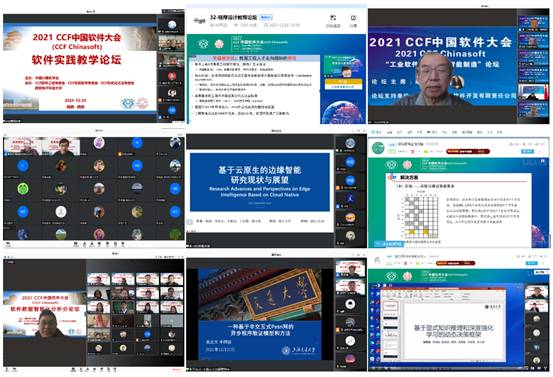
Task: Click the blue button at the top right of the 解决方案 livestream page
Action: point(528,151)
